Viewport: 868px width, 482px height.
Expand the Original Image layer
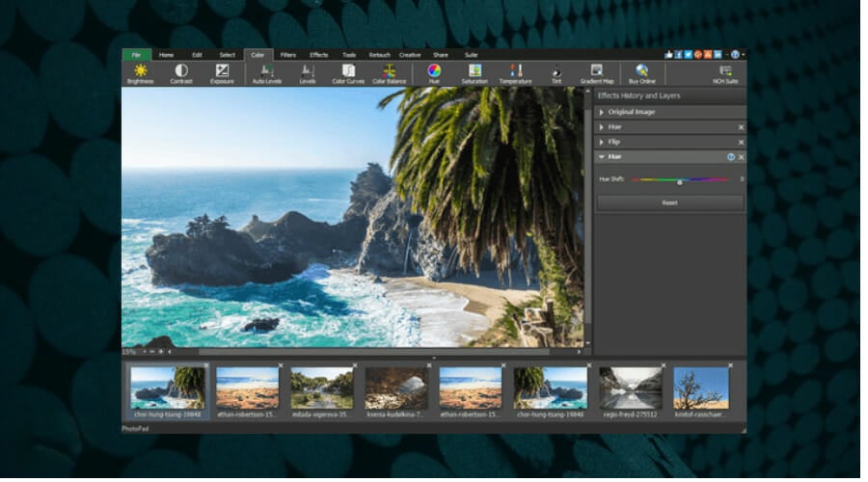pyautogui.click(x=602, y=112)
